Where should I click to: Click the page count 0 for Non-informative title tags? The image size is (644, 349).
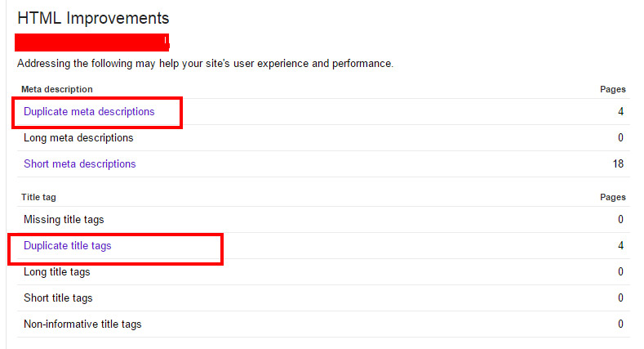click(620, 324)
